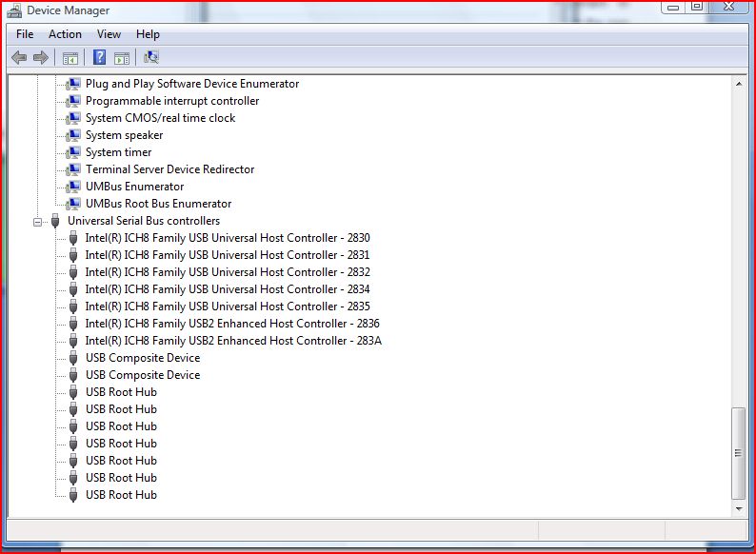This screenshot has height=554, width=756.
Task: Click Scan for hardware changes icon
Action: [x=150, y=57]
